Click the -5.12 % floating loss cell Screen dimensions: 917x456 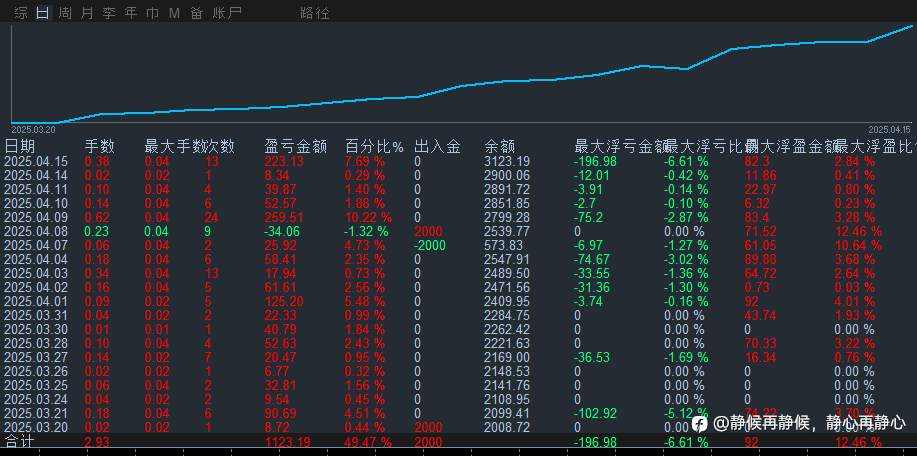pos(686,413)
